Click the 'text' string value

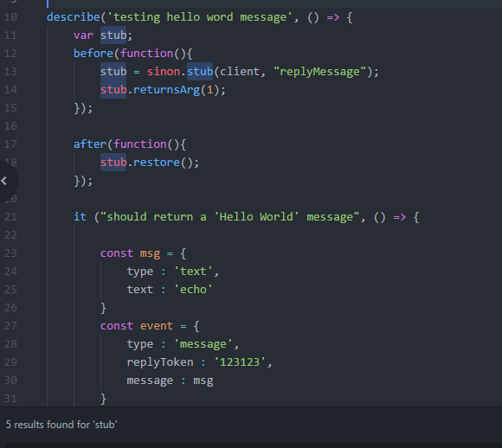(193, 272)
